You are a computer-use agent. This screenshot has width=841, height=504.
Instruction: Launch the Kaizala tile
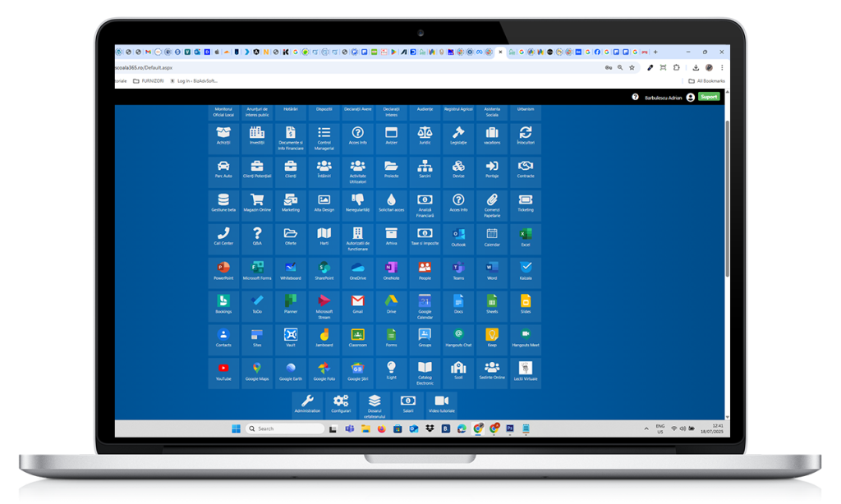click(526, 273)
